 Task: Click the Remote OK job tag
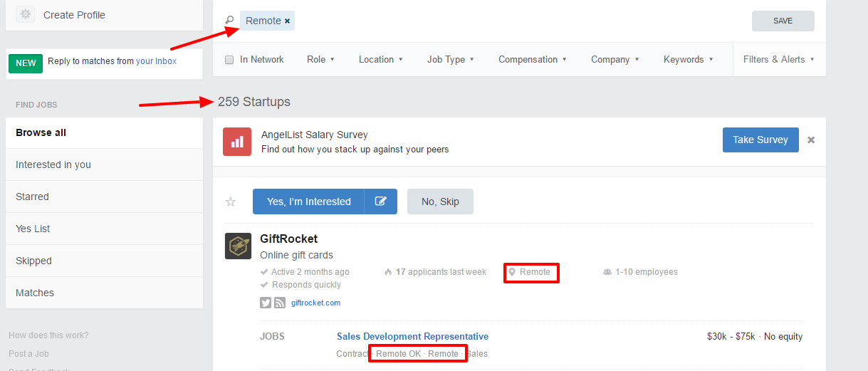[398, 353]
